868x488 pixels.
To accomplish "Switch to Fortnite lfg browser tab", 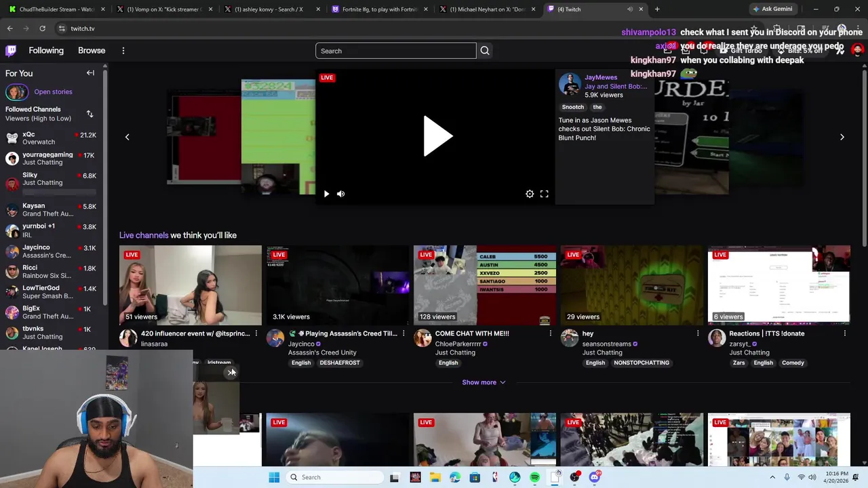I will [x=379, y=9].
